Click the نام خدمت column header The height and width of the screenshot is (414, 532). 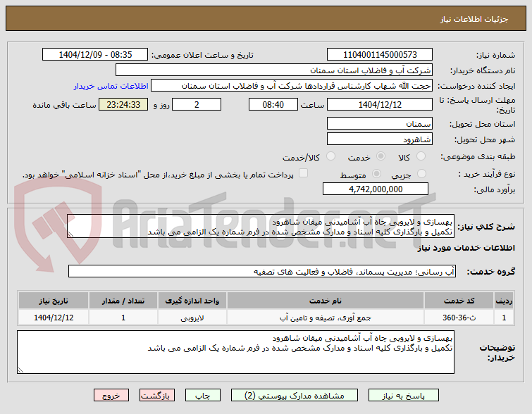(325, 301)
